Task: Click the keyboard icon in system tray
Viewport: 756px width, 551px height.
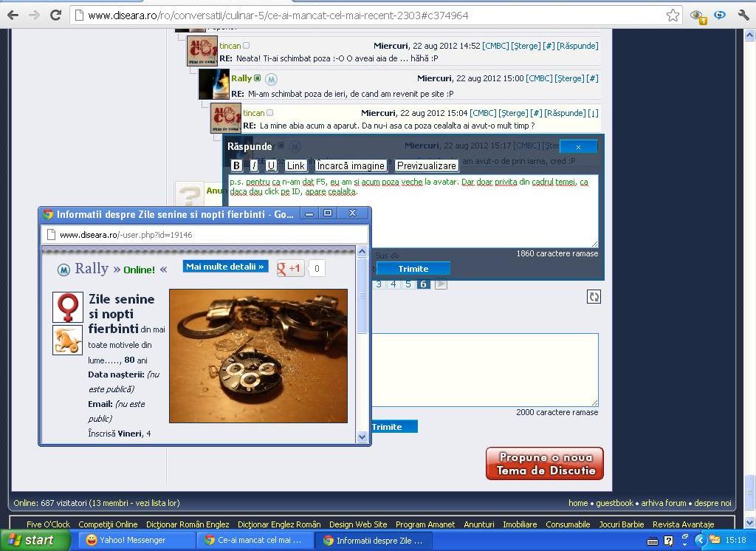Action: (x=653, y=541)
